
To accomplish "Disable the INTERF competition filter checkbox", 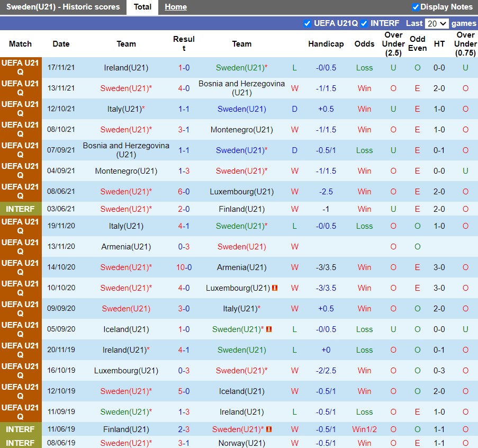I will pos(364,23).
